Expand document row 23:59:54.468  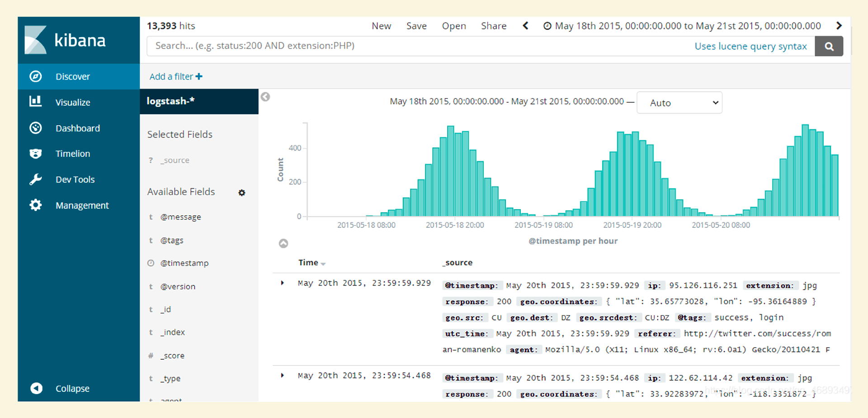click(283, 375)
